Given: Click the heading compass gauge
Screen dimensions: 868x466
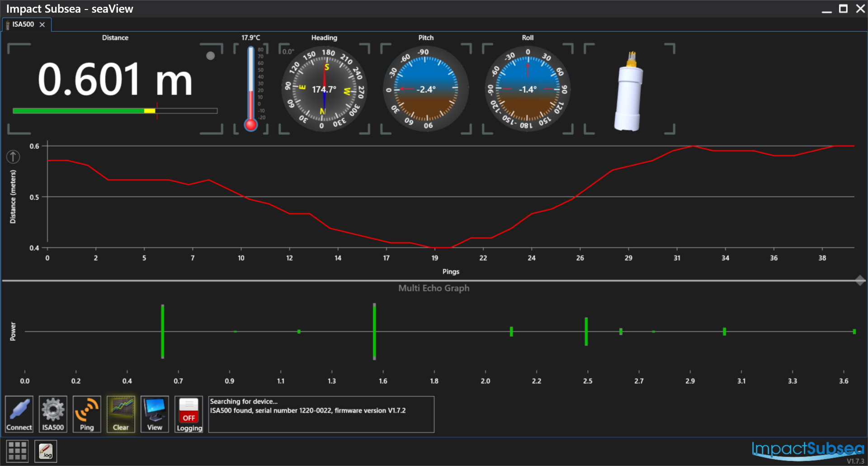Looking at the screenshot, I should [x=324, y=89].
